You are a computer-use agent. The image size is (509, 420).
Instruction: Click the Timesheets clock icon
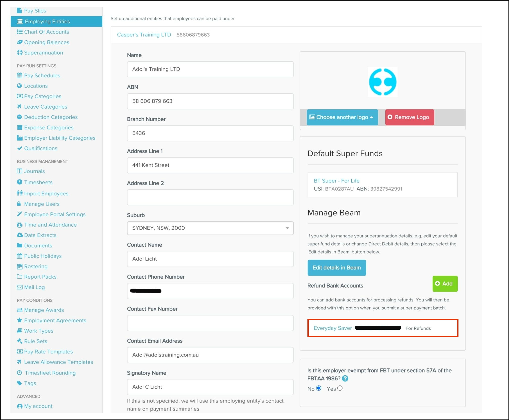tap(19, 182)
